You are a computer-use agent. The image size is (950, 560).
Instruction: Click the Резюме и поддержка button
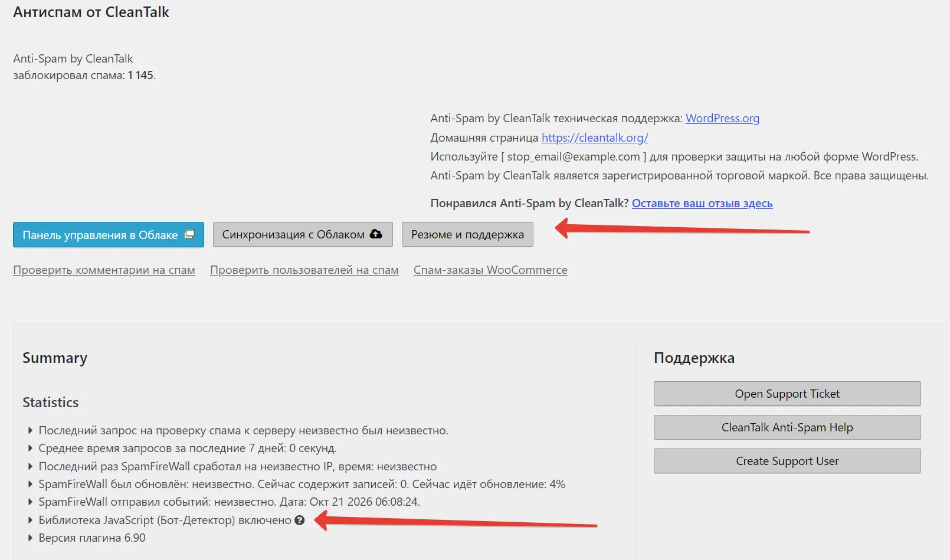tap(467, 234)
